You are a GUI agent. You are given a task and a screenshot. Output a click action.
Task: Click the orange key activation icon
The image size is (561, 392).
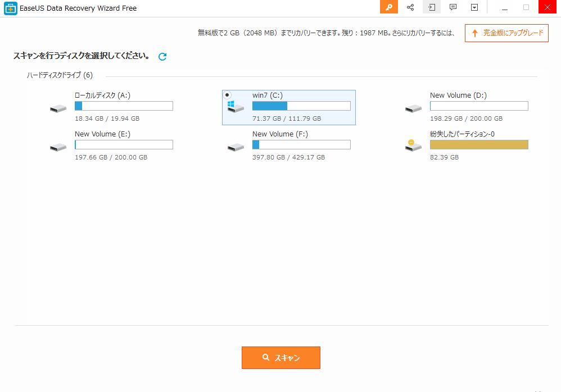tap(389, 7)
